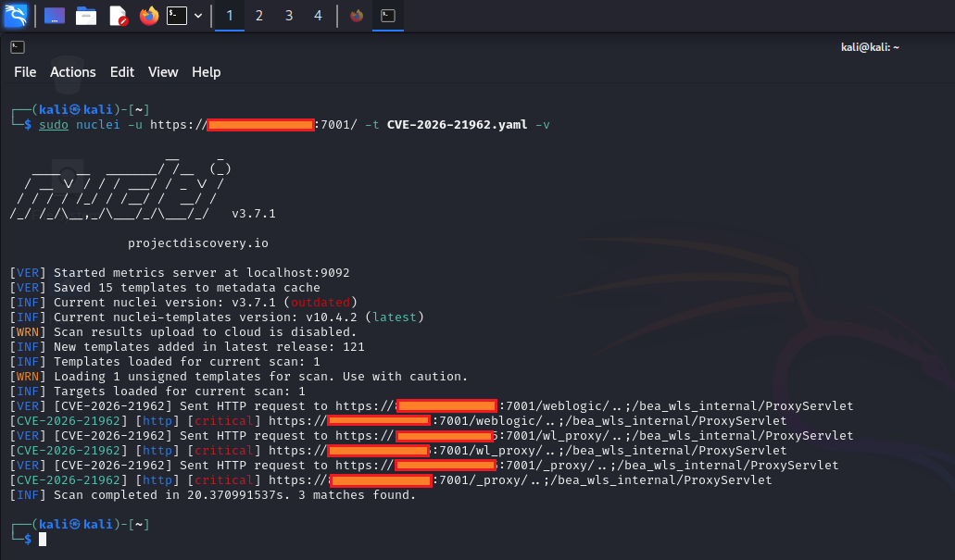
Task: Open the Help menu
Action: tap(206, 71)
